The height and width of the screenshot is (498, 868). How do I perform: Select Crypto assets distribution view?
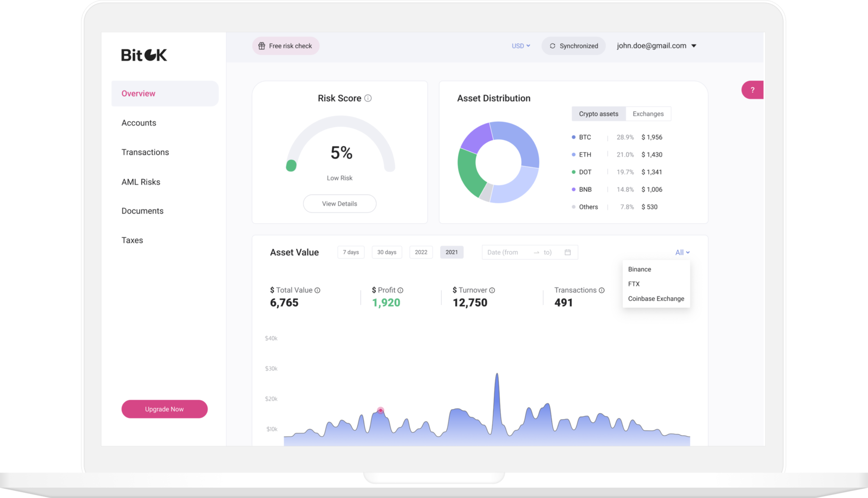click(598, 114)
